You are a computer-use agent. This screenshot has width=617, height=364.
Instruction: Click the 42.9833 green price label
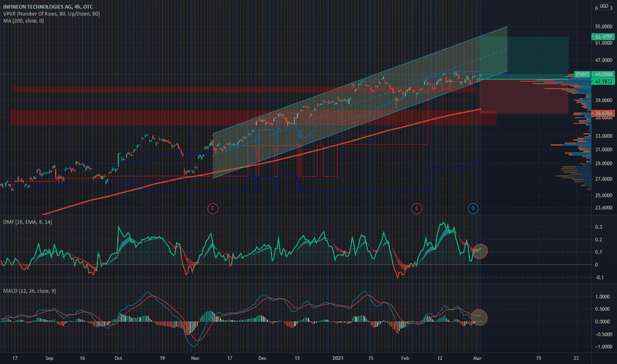coord(603,81)
